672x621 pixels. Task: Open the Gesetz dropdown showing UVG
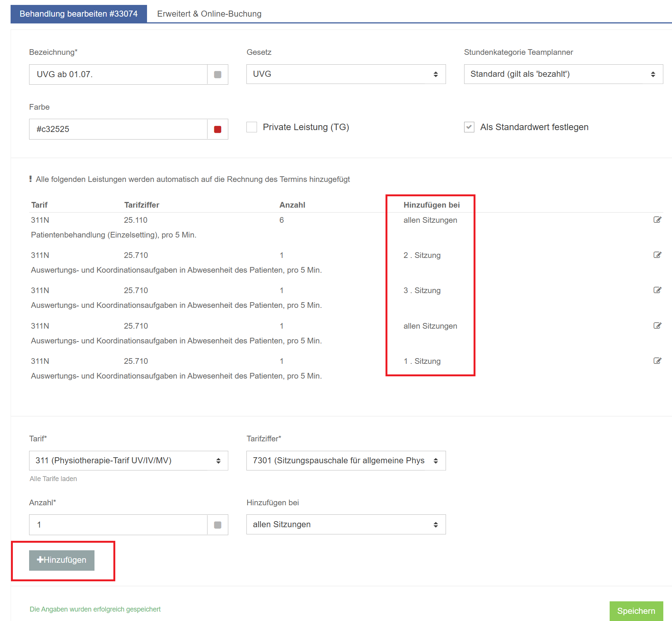(346, 74)
